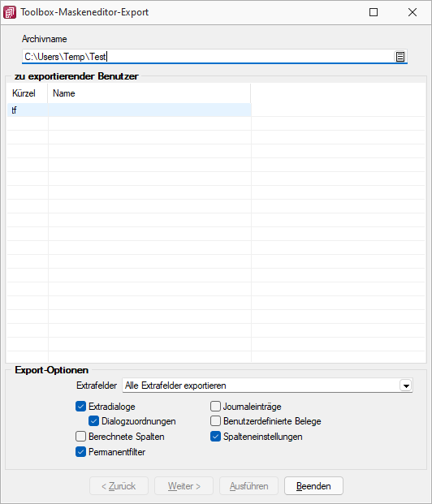Select the tf user row

[129, 110]
